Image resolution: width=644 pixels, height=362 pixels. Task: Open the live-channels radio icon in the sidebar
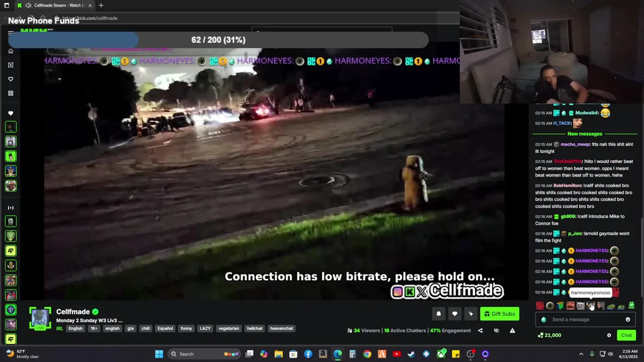click(11, 208)
